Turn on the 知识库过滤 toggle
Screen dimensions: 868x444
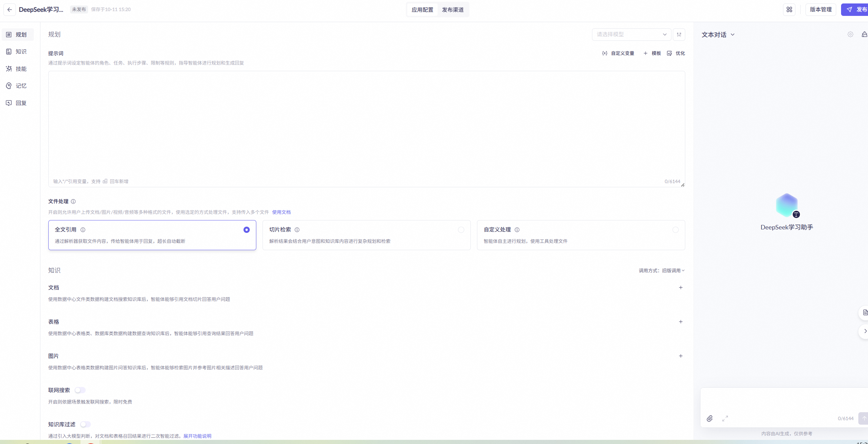pos(85,424)
